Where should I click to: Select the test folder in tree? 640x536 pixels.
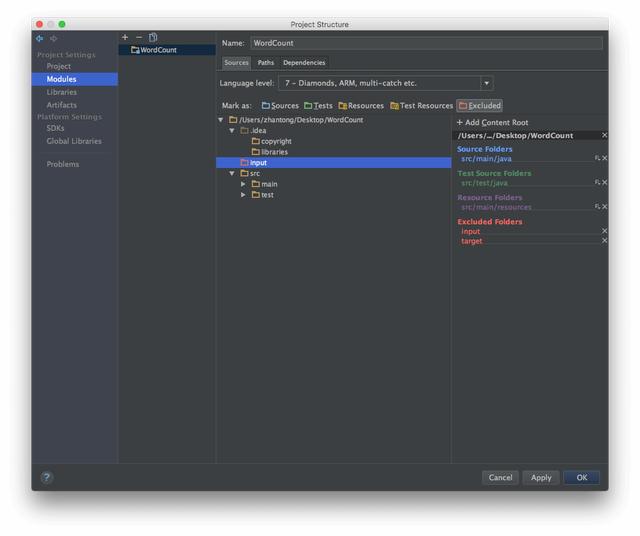pos(263,195)
